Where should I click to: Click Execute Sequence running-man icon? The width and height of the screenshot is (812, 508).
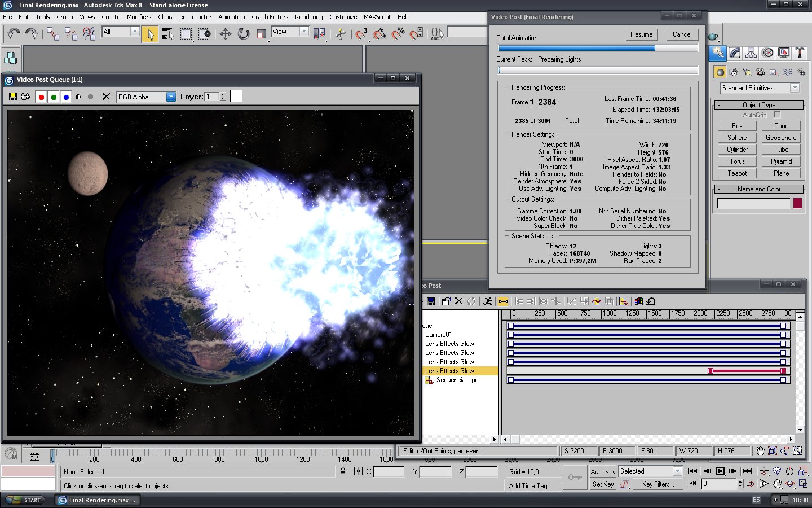click(x=487, y=301)
